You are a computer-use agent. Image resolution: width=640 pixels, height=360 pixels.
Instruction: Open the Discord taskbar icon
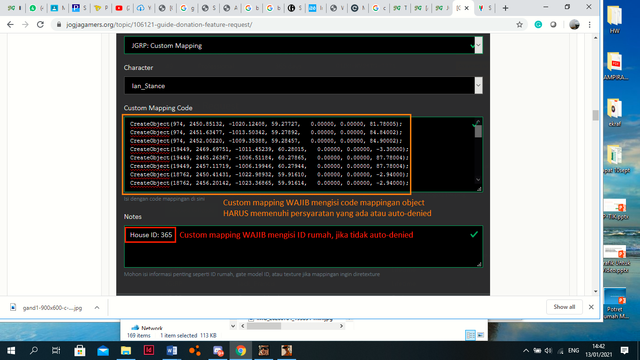pos(218,351)
